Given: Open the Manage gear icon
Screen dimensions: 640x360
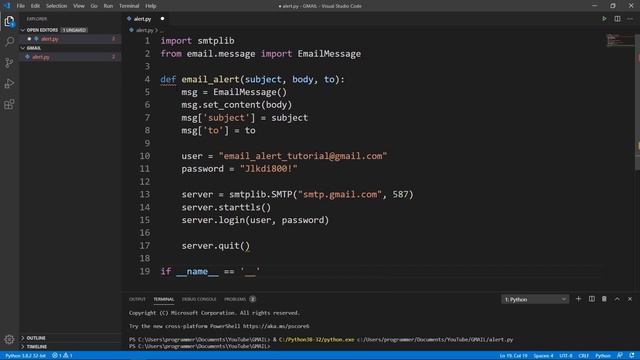Looking at the screenshot, I should (9, 339).
